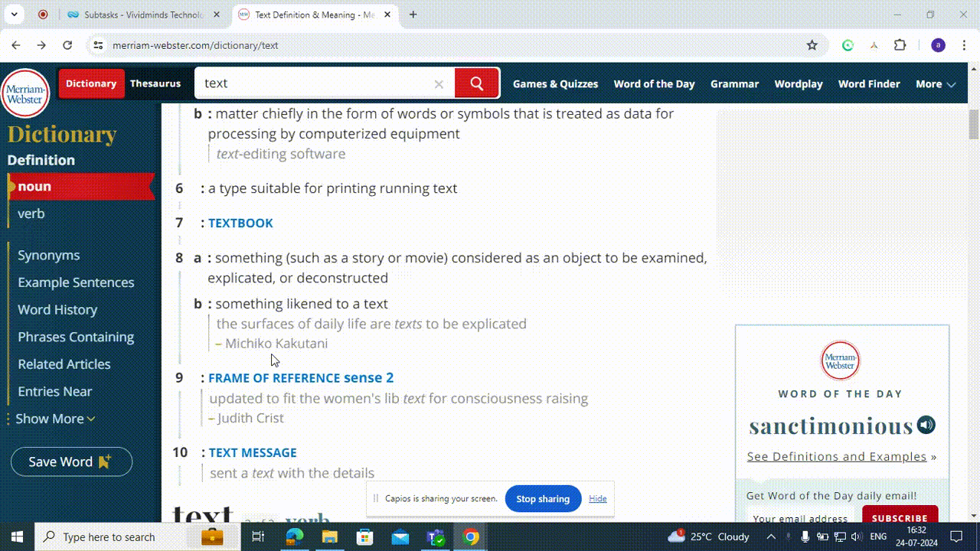The width and height of the screenshot is (980, 551).
Task: Click the browser address bar URL
Action: pyautogui.click(x=195, y=45)
